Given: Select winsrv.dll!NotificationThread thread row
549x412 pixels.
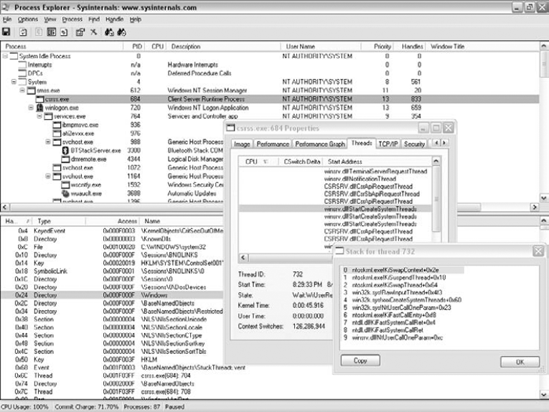Looking at the screenshot, I should click(335, 179).
